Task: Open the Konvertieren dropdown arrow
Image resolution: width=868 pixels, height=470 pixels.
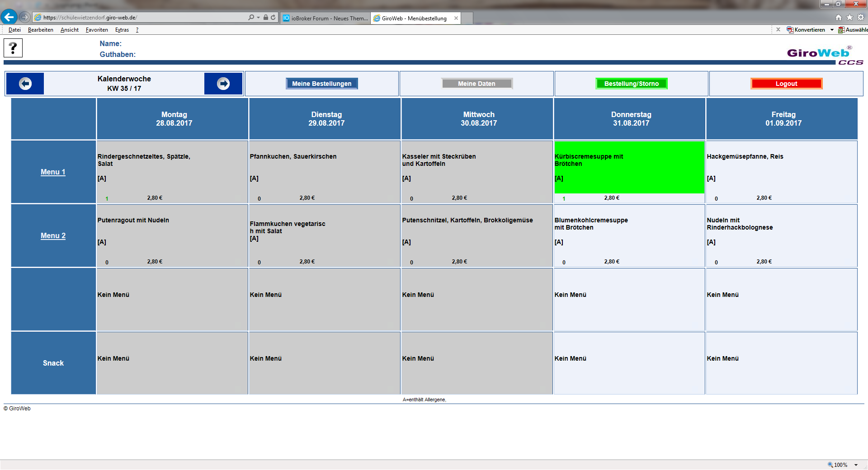Action: coord(832,30)
